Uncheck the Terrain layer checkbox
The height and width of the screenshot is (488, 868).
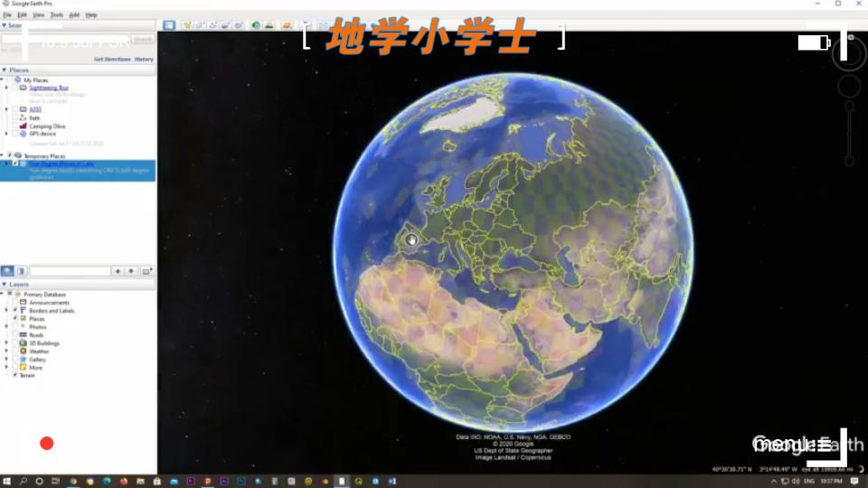(15, 375)
